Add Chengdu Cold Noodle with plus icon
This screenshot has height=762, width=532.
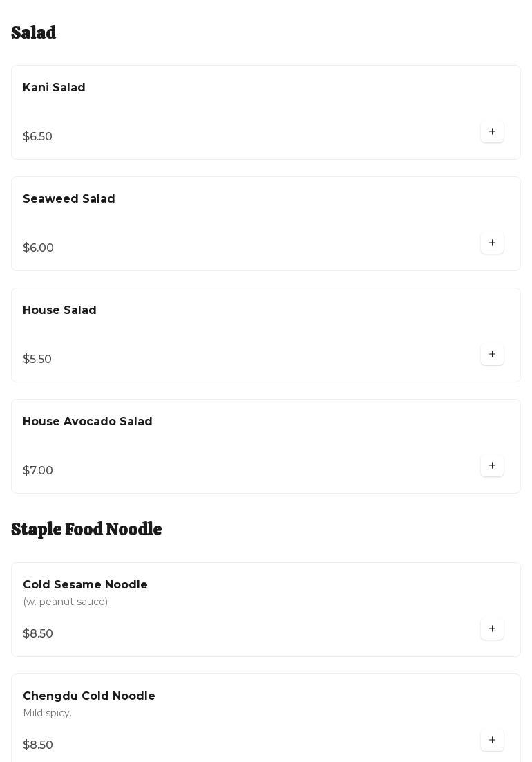click(x=492, y=740)
